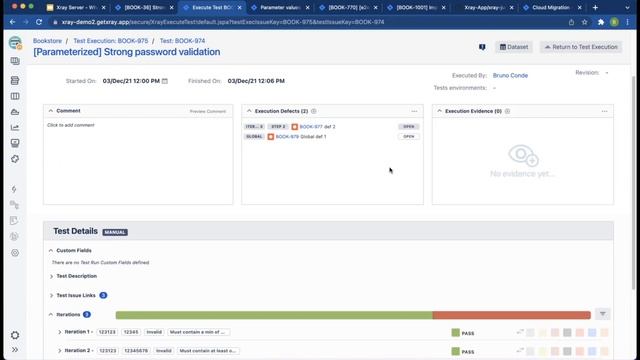The image size is (640, 360).
Task: Collapse the Iterations section
Action: (x=51, y=314)
